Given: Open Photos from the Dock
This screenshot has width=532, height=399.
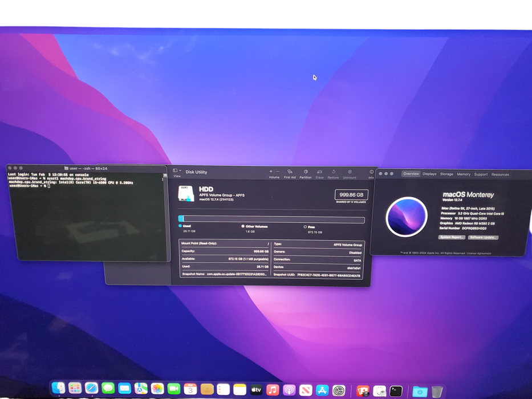Looking at the screenshot, I should pos(157,389).
